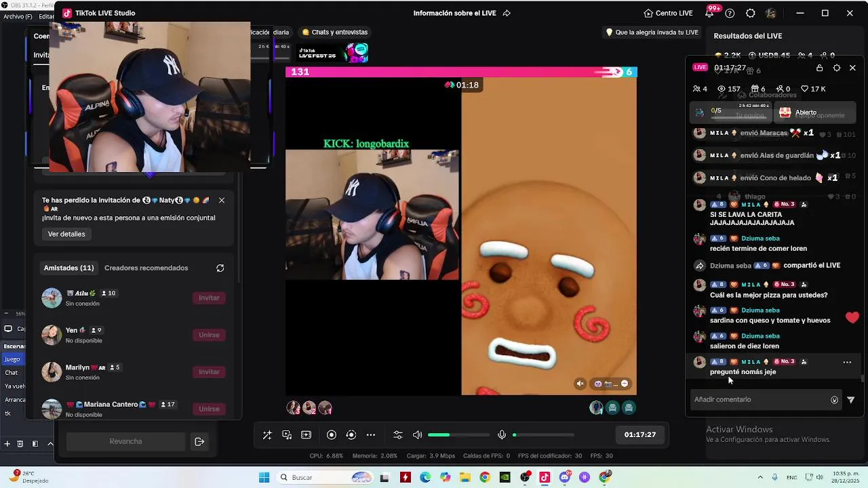The width and height of the screenshot is (868, 488).
Task: Click the share arrow next to Información sobre el LIVE
Action: point(507,13)
